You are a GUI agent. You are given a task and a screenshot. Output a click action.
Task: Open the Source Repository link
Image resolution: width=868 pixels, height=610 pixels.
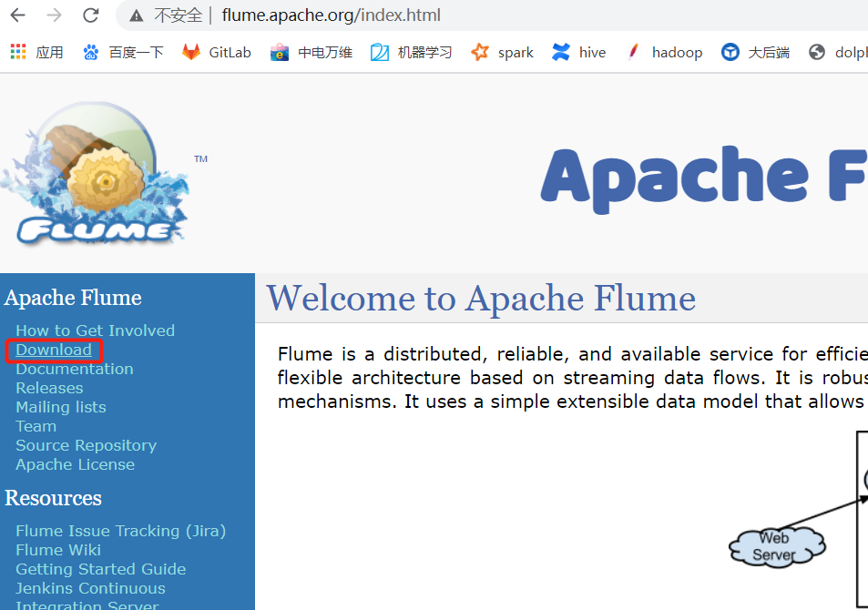[x=86, y=445]
